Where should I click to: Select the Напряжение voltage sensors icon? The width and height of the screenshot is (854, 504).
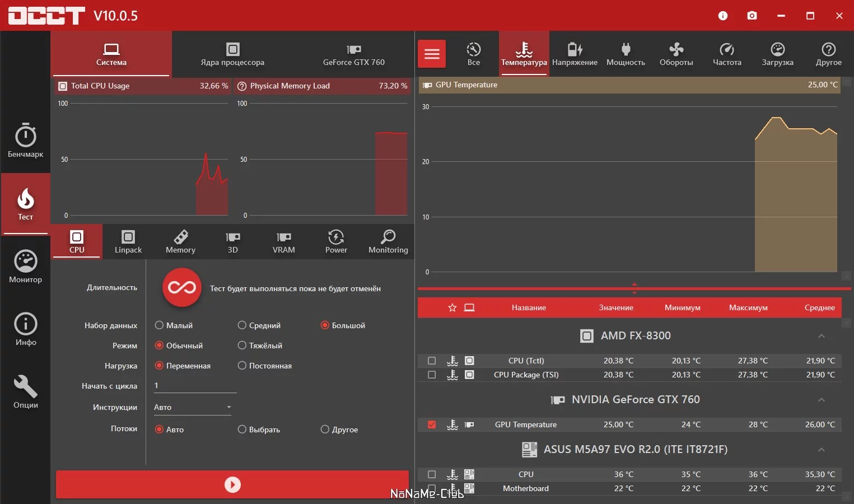(575, 54)
